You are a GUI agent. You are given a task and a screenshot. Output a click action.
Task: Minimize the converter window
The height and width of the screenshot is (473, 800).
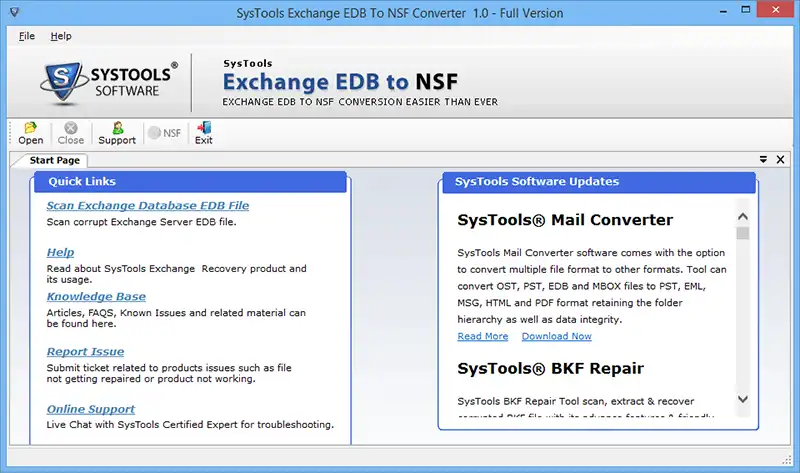723,10
